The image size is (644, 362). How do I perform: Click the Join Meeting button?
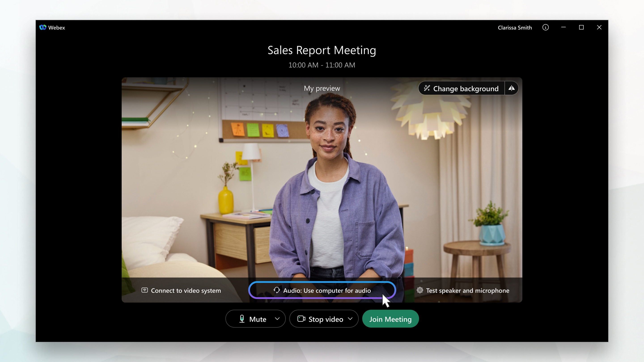tap(391, 319)
